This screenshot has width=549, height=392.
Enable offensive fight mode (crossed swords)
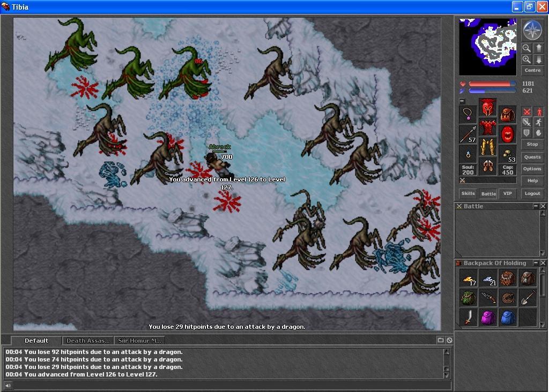tap(526, 112)
